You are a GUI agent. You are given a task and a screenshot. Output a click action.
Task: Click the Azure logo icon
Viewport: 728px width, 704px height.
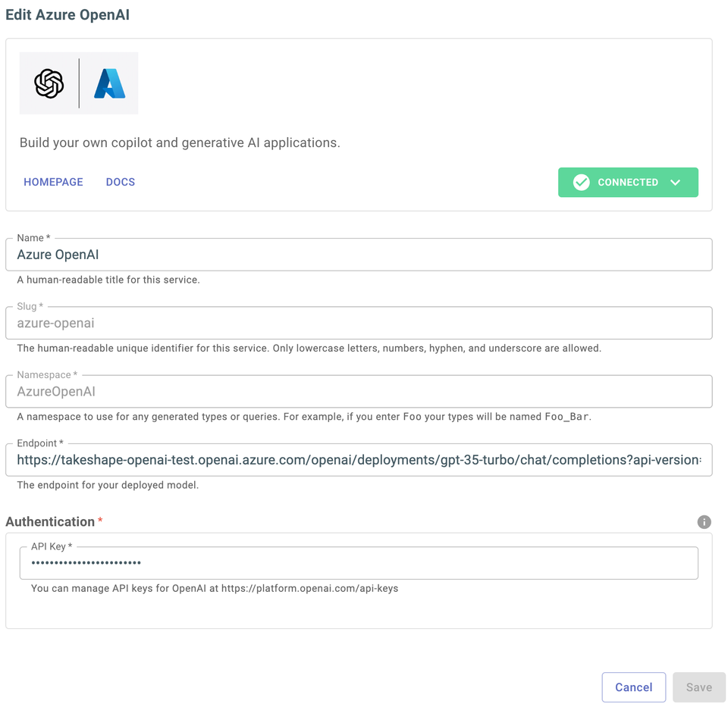108,83
